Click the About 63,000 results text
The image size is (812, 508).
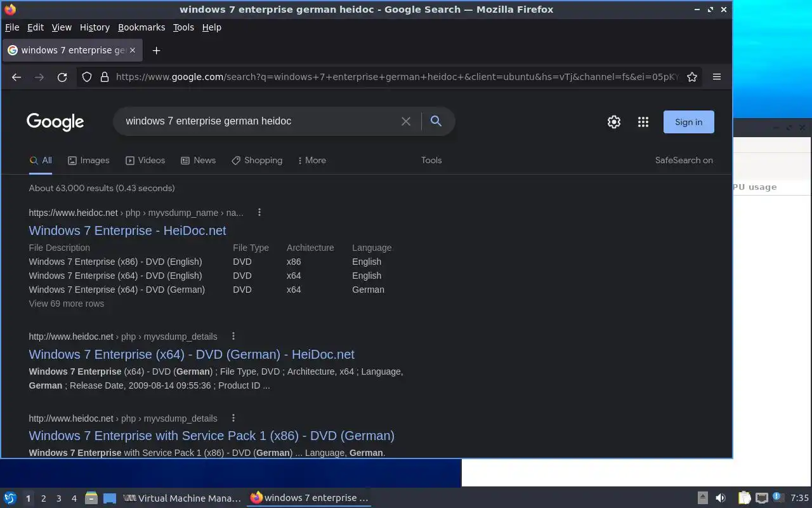101,188
